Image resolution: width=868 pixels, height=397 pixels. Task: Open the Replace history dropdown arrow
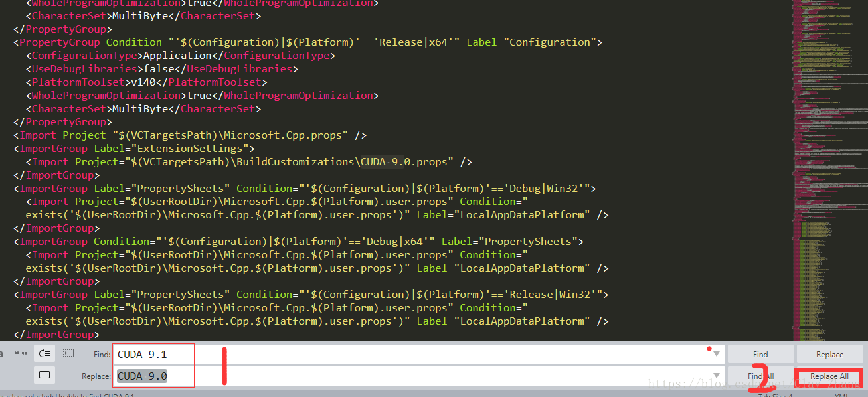click(x=716, y=376)
